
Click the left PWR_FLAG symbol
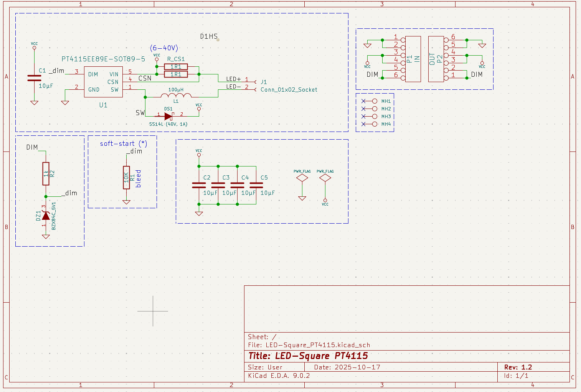pyautogui.click(x=302, y=178)
